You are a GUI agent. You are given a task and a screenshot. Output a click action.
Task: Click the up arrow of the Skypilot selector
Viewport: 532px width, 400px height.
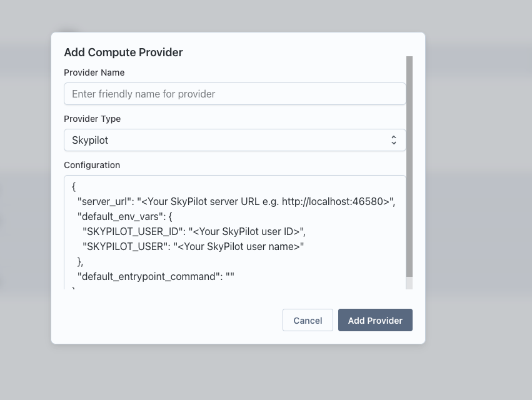393,137
